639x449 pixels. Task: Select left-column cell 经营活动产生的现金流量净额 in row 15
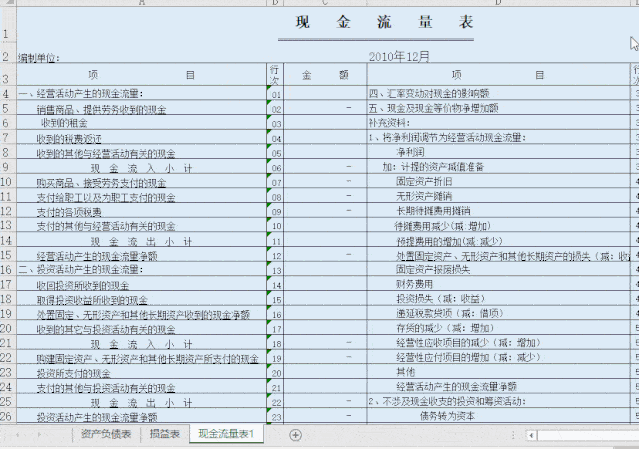pos(141,255)
